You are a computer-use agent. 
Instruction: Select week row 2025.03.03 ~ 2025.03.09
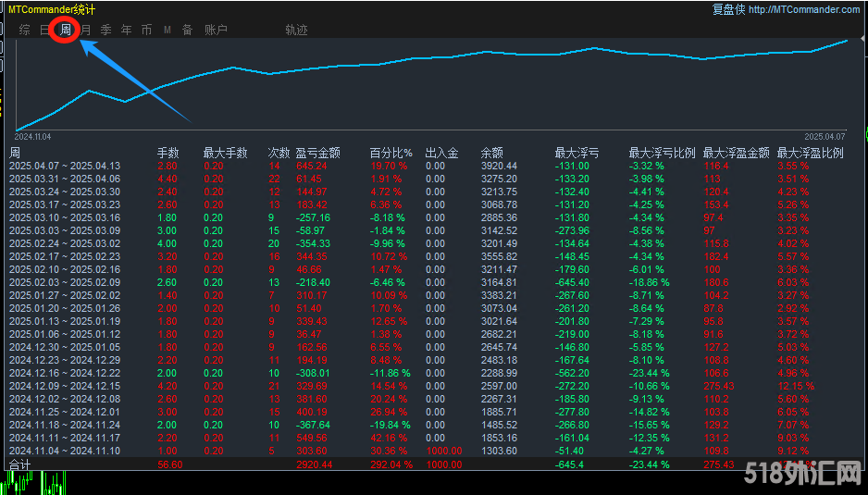pos(434,231)
